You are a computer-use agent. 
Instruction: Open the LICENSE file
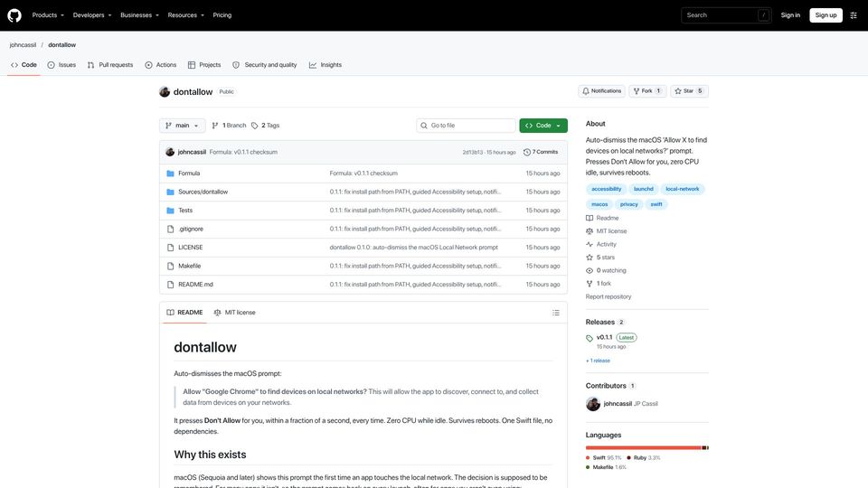tap(191, 248)
